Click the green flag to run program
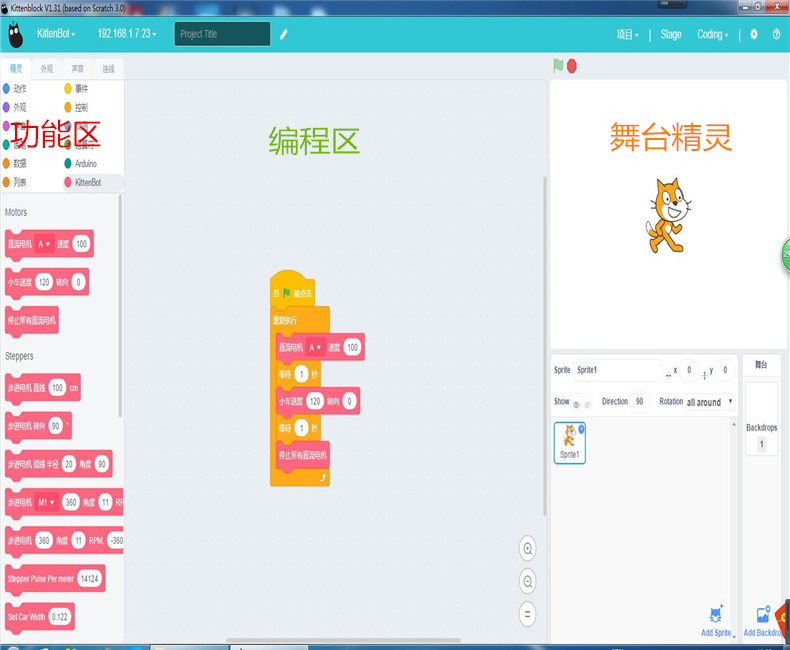Screen dimensions: 790x650 click(558, 66)
